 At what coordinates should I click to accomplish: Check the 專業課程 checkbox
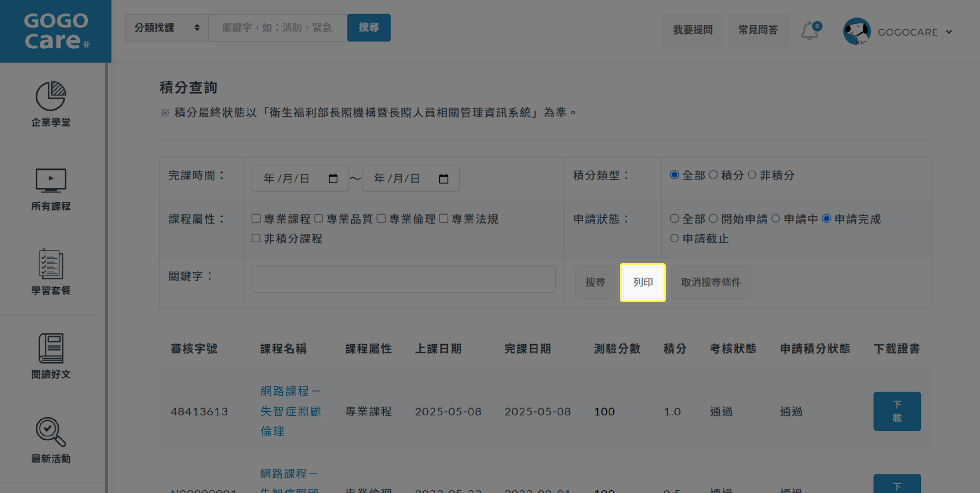[x=256, y=219]
